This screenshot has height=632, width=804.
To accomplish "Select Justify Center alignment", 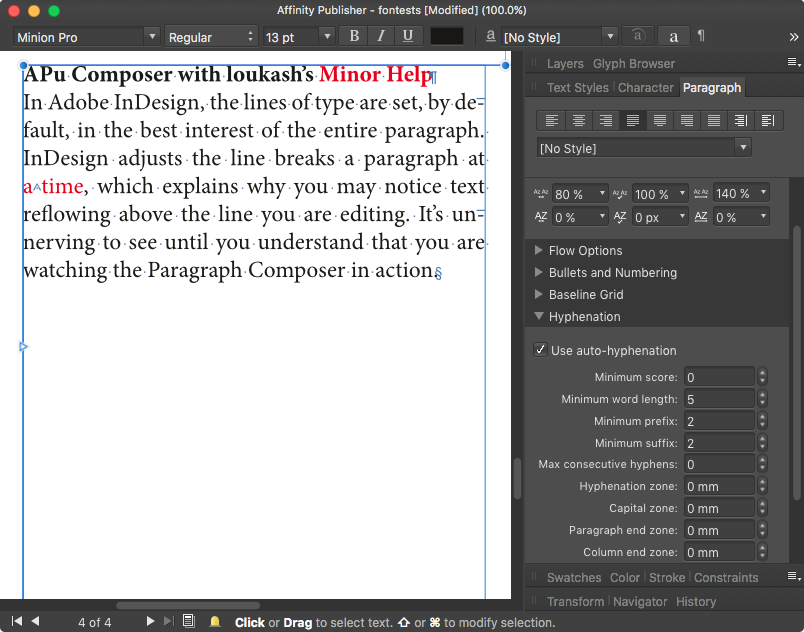I will [660, 121].
